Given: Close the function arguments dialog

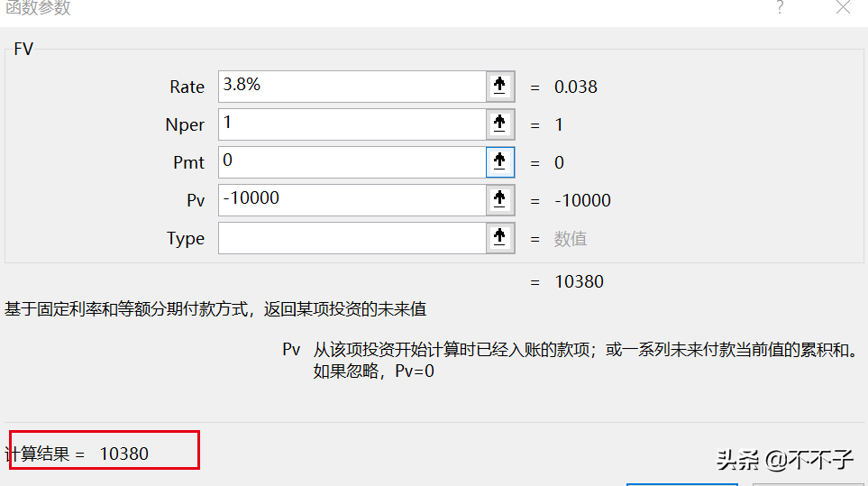Looking at the screenshot, I should 843,7.
